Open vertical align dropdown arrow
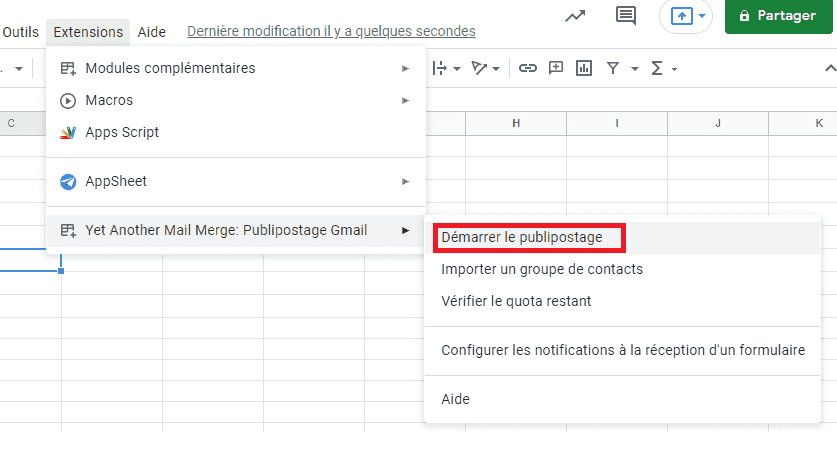837x460 pixels. tap(457, 69)
